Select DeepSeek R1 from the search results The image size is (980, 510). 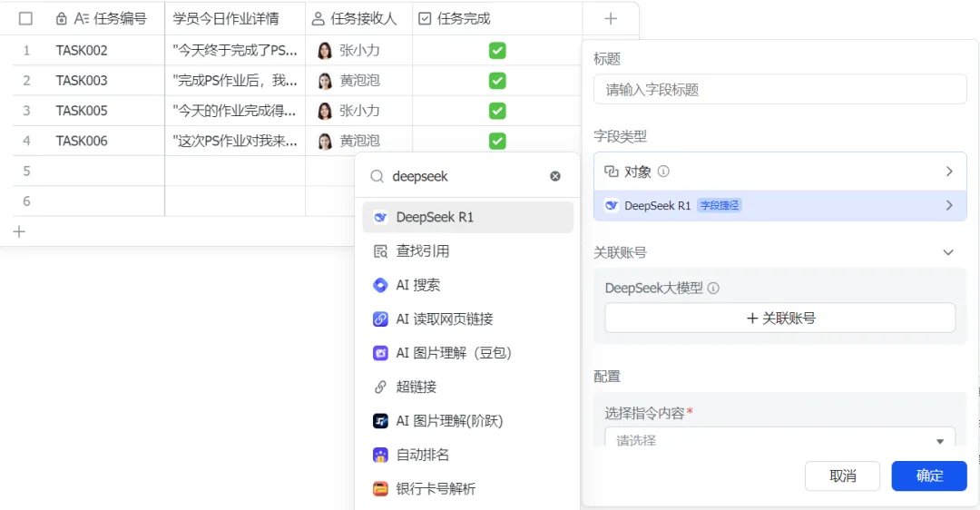pos(467,218)
